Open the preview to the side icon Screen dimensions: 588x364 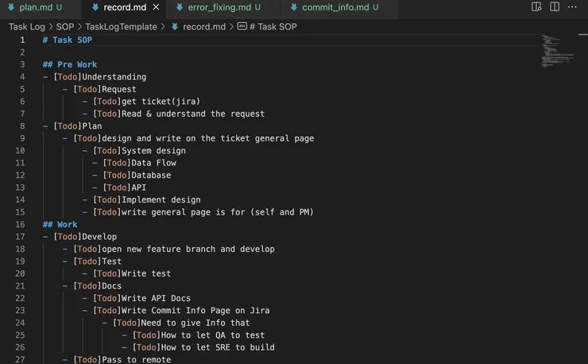click(x=536, y=7)
